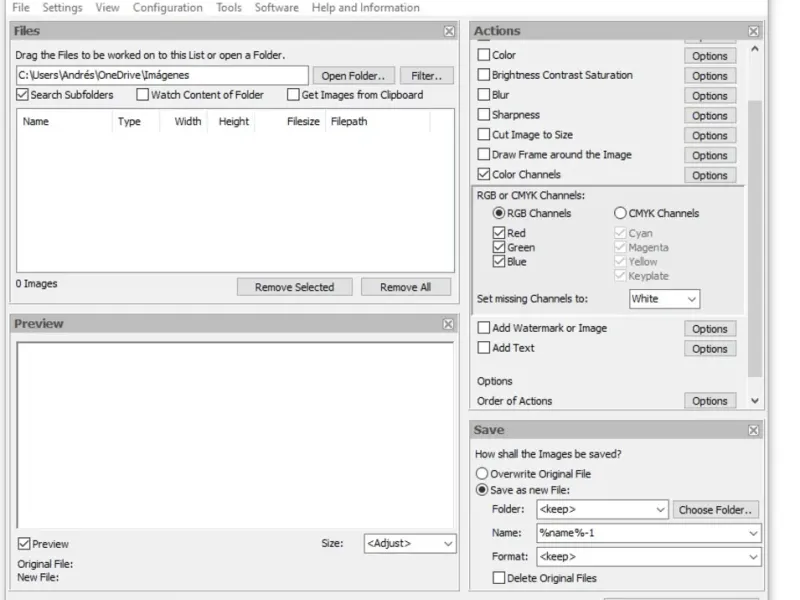Click the folder path input field
Viewport: 800px width, 600px height.
pos(162,75)
